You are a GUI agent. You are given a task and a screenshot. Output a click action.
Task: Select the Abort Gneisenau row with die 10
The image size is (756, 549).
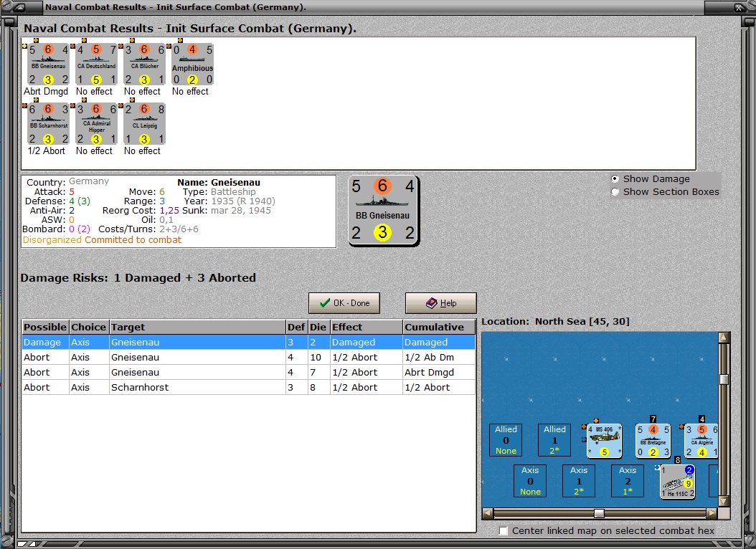[x=248, y=358]
